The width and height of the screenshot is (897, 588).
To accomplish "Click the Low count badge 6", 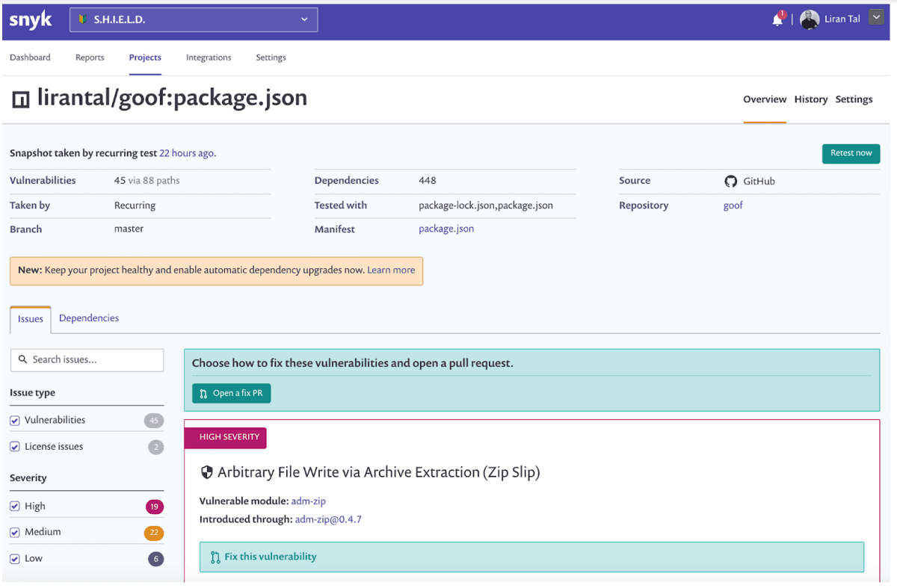I will point(155,559).
